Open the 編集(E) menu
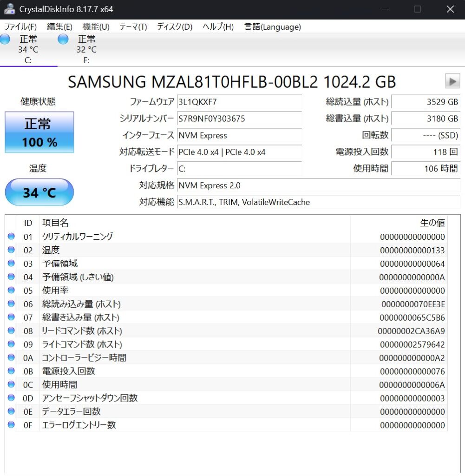 (x=59, y=26)
